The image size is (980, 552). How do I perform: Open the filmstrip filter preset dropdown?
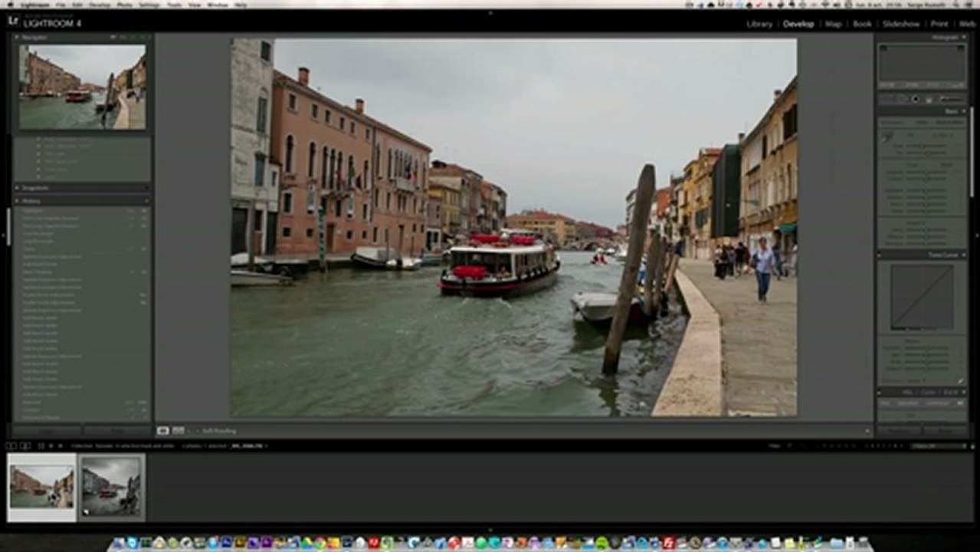coord(939,445)
